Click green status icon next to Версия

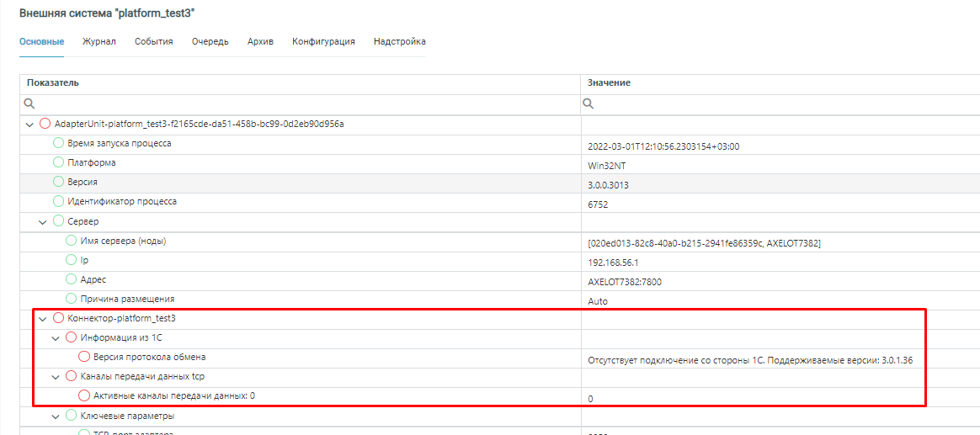[59, 182]
